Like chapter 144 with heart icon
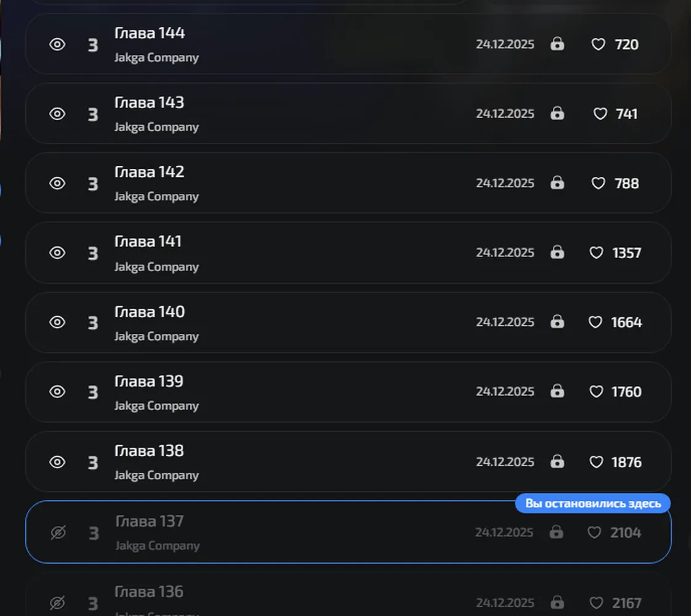Viewport: 691px width, 616px height. 598,44
